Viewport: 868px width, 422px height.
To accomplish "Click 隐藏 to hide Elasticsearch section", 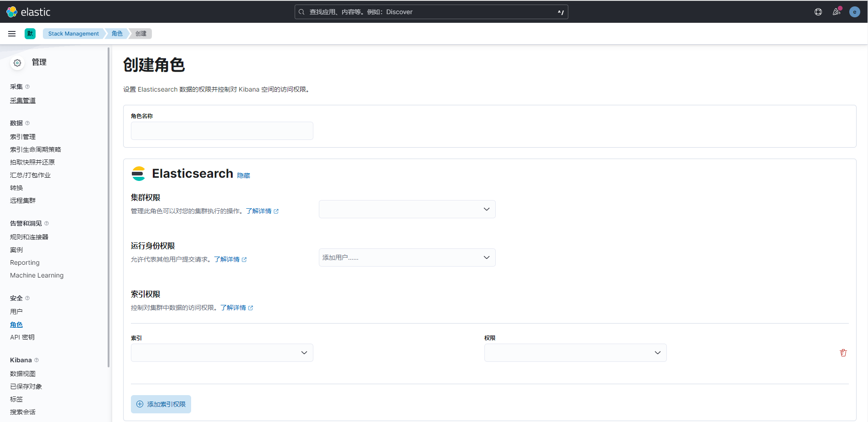I will pos(244,175).
